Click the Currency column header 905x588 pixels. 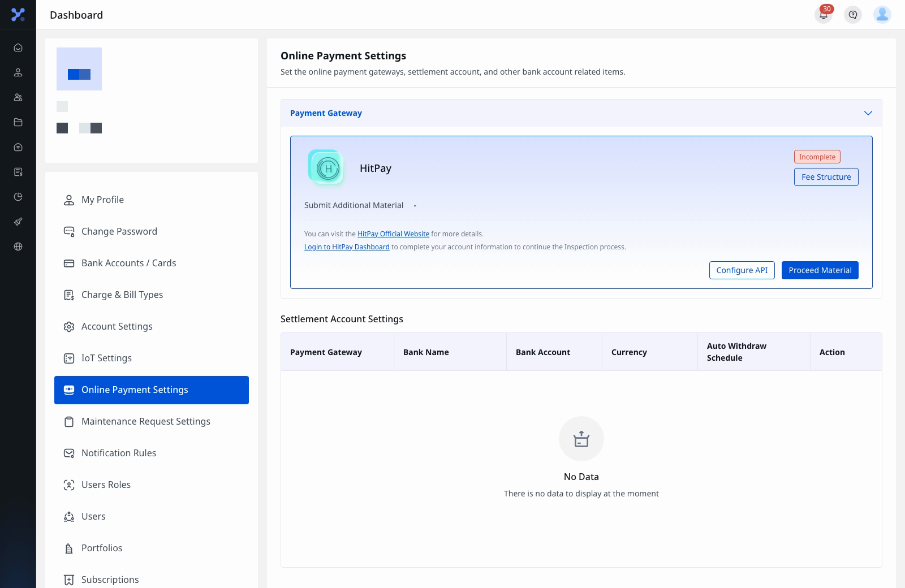(650, 352)
